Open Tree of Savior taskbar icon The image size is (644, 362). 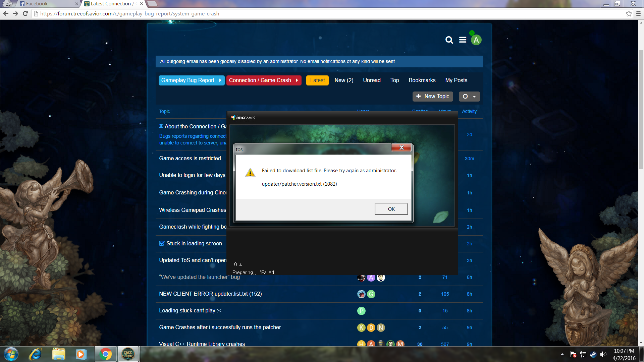pyautogui.click(x=128, y=354)
